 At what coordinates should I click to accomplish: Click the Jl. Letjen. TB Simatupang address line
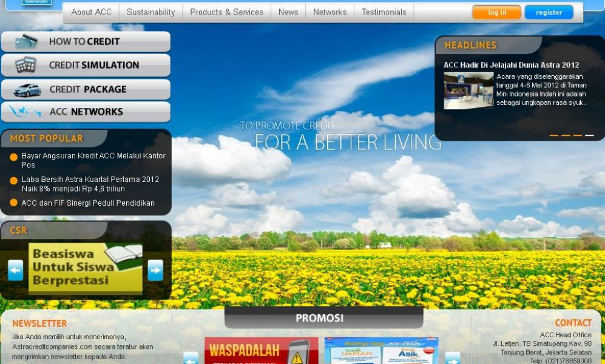point(542,343)
